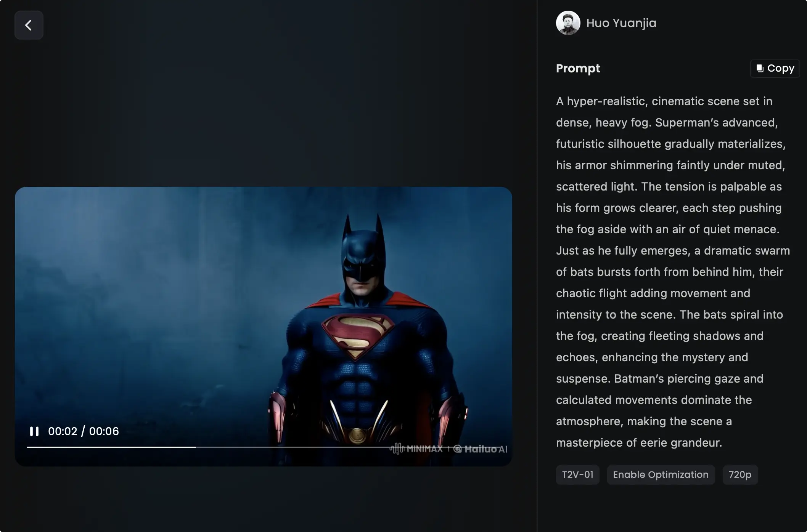
Task: Pause the video playback
Action: (x=34, y=431)
